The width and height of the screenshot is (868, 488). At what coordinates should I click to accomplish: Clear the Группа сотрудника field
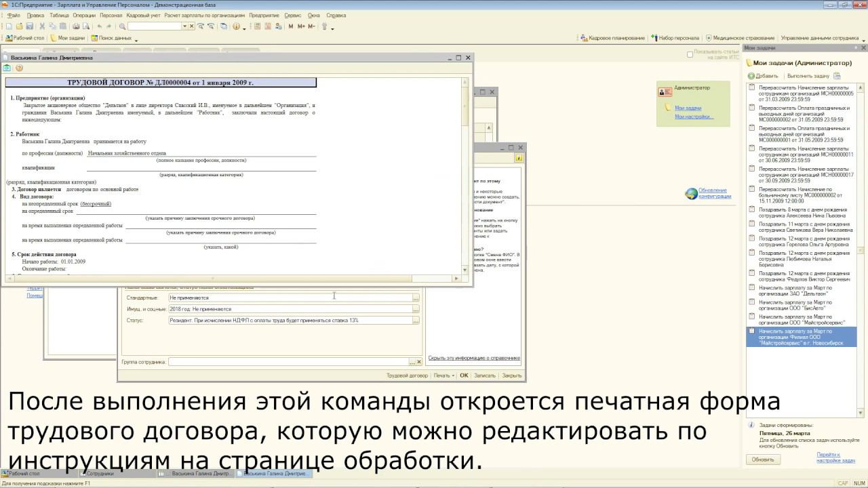[x=419, y=362]
